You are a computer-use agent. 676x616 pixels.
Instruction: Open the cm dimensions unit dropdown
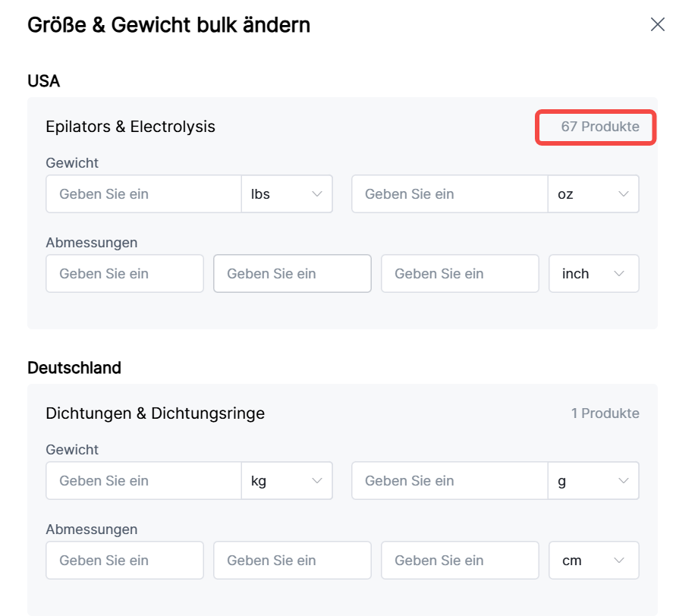593,561
